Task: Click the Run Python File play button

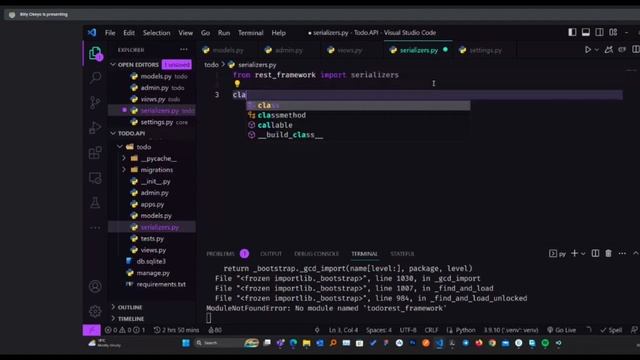Action: (x=588, y=50)
